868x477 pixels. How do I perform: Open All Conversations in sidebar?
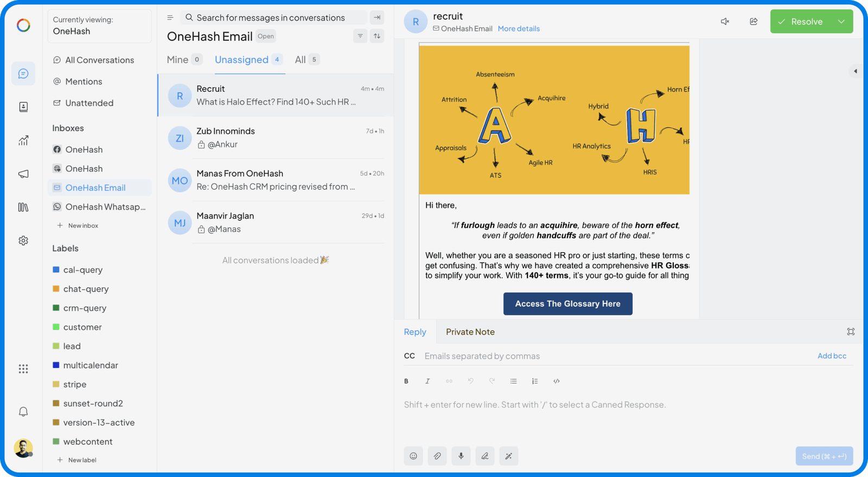(x=99, y=60)
